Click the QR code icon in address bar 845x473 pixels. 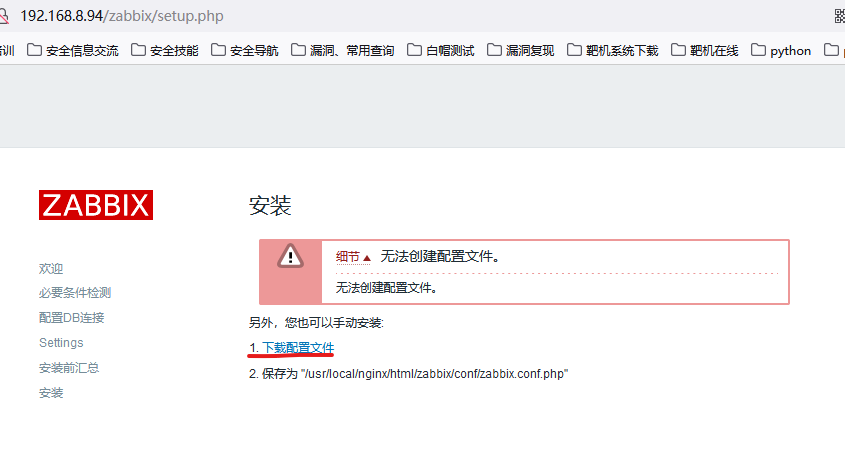coord(839,16)
